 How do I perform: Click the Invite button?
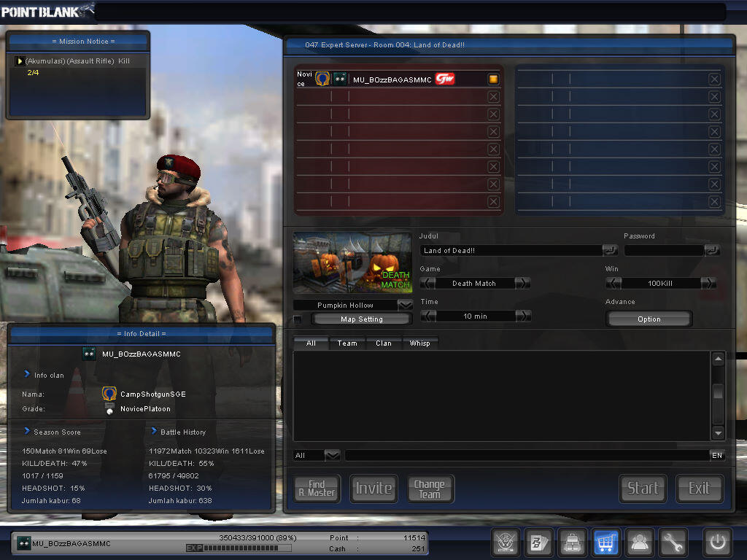374,489
